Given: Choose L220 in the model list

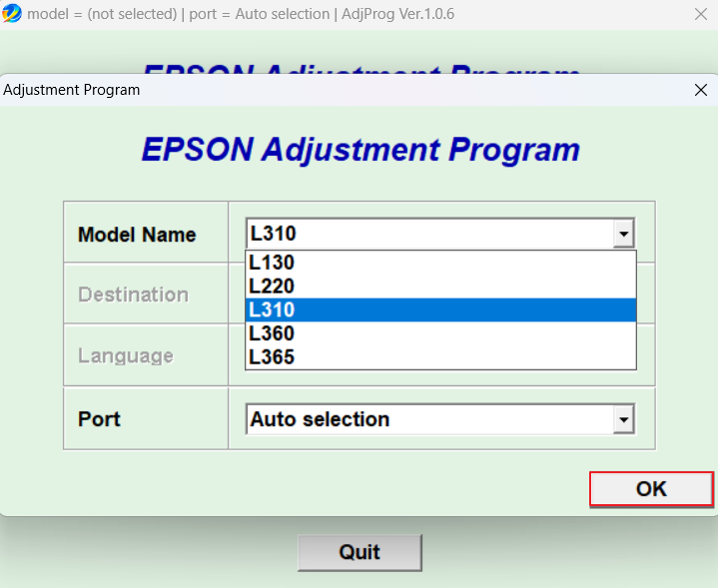Looking at the screenshot, I should click(x=439, y=287).
